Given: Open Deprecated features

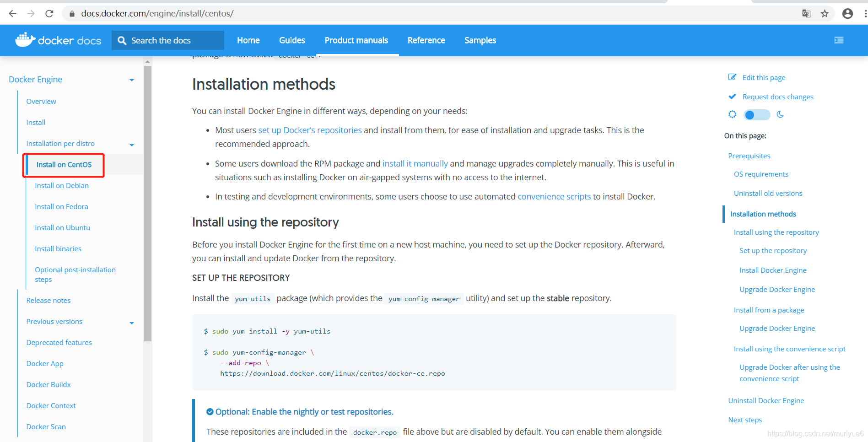Looking at the screenshot, I should (59, 343).
